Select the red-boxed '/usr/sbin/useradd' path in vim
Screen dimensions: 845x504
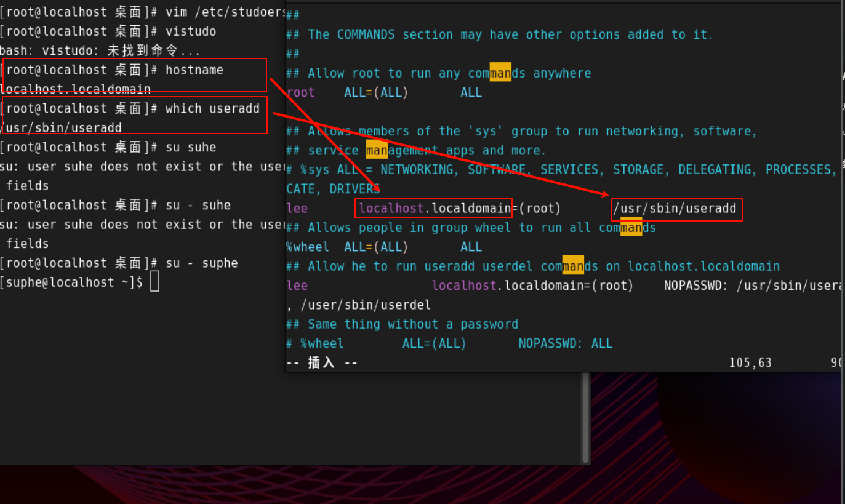pyautogui.click(x=676, y=209)
